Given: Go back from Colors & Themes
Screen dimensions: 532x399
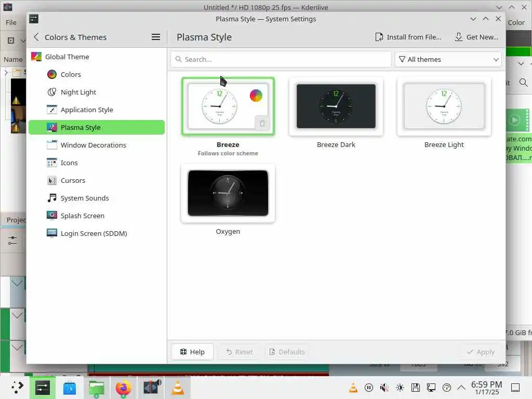Looking at the screenshot, I should pyautogui.click(x=36, y=37).
